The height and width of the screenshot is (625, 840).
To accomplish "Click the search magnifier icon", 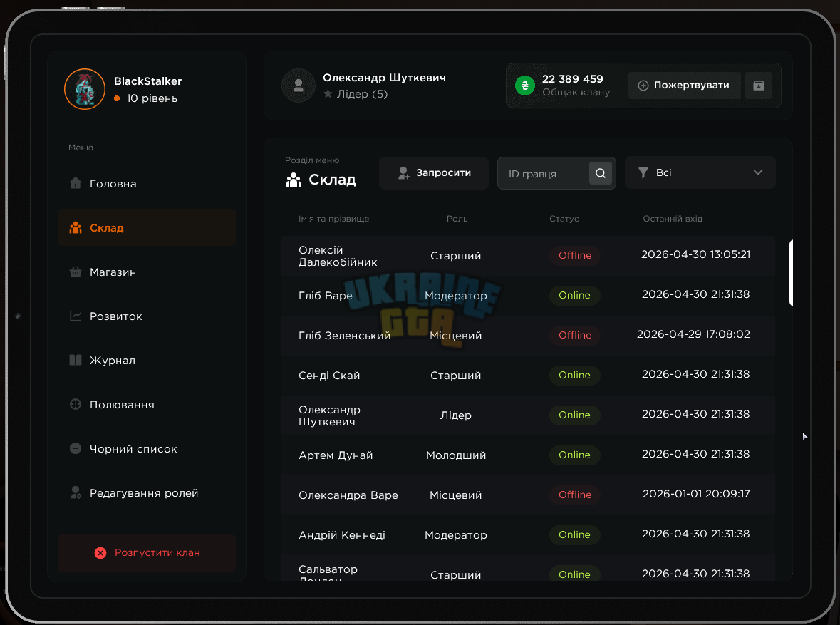I will pyautogui.click(x=601, y=173).
